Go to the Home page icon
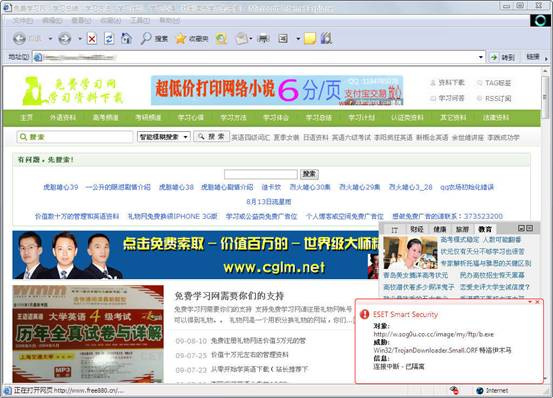The width and height of the screenshot is (553, 398). click(x=126, y=38)
